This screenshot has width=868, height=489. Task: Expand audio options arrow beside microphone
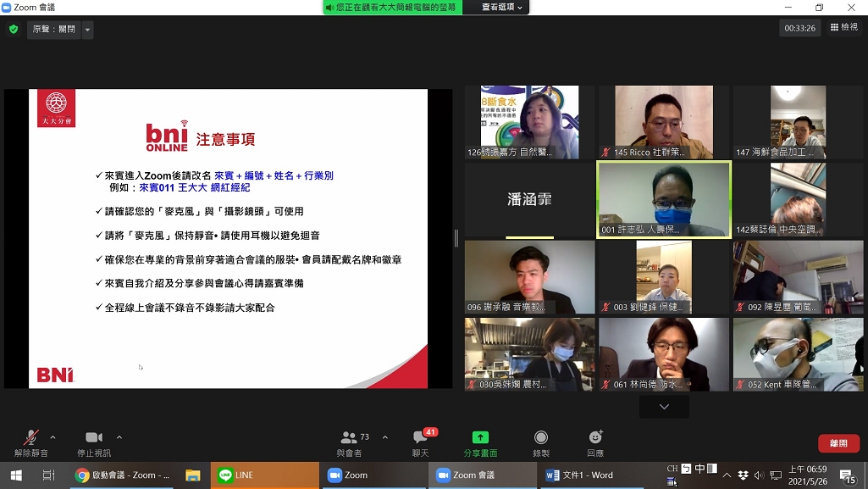[x=53, y=437]
